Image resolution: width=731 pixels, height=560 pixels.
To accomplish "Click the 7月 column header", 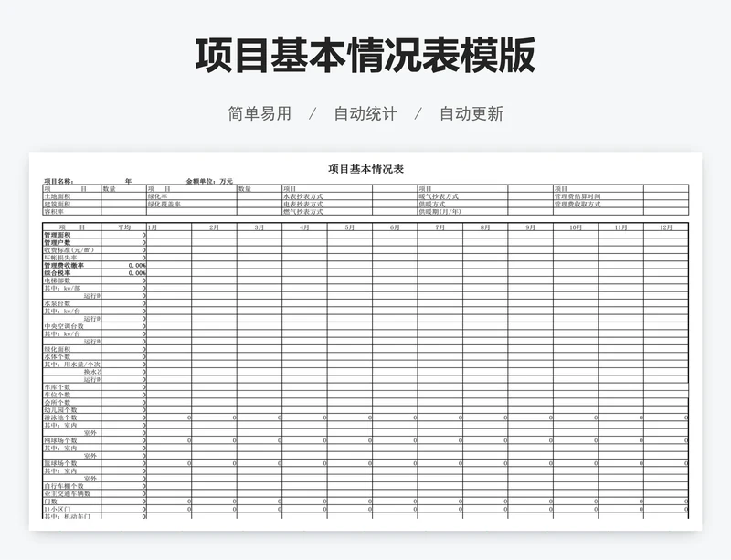I will pos(440,227).
